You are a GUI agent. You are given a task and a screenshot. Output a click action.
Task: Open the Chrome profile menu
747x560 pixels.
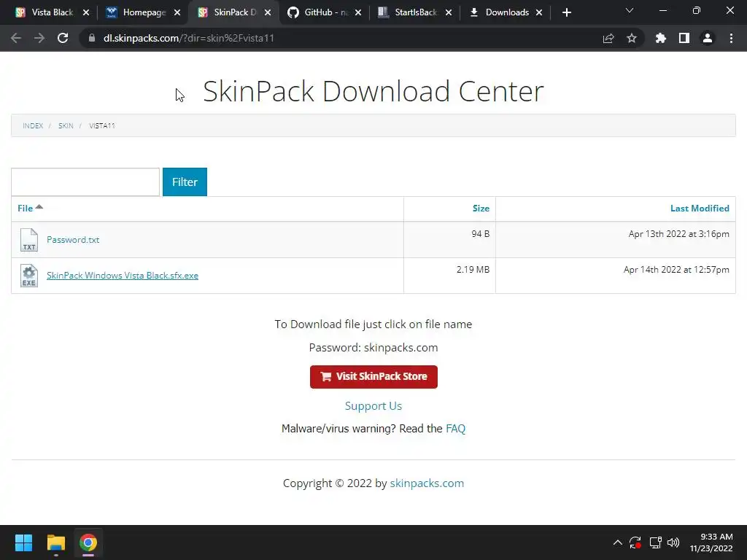pos(708,38)
